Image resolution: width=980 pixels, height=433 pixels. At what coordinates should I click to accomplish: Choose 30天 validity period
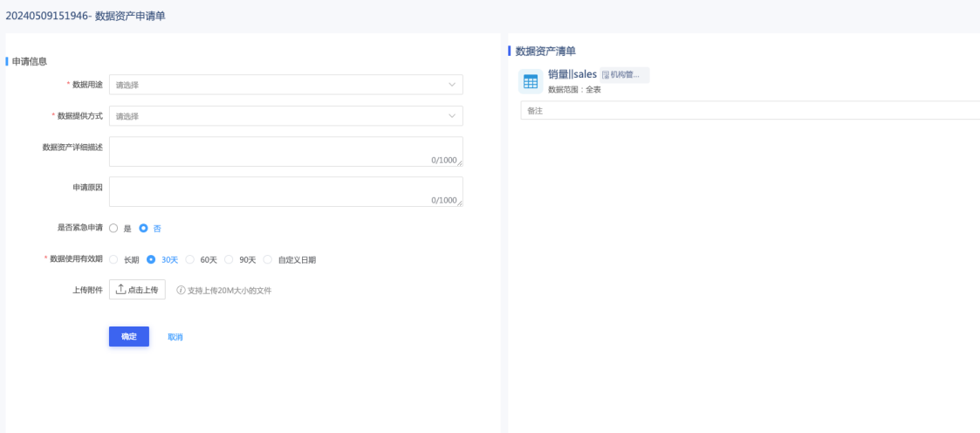151,260
